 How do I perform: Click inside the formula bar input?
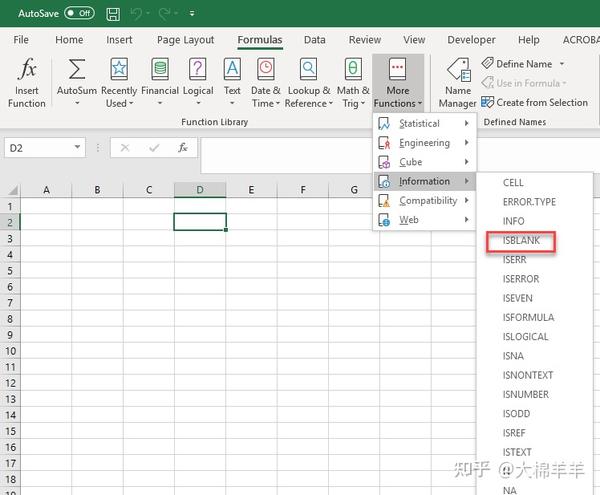click(x=287, y=155)
